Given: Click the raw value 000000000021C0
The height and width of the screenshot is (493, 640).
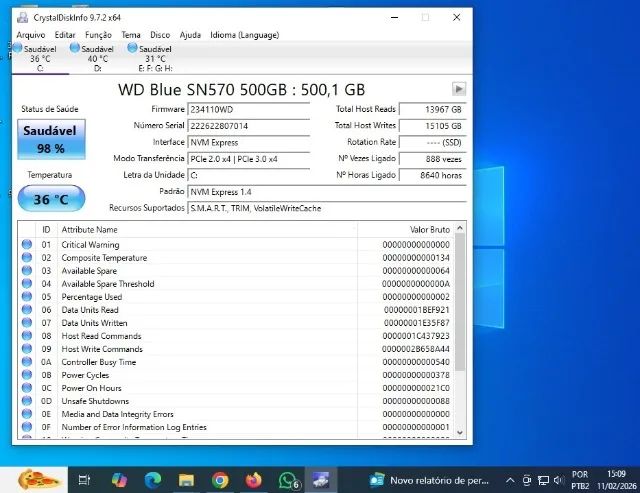Looking at the screenshot, I should (416, 388).
